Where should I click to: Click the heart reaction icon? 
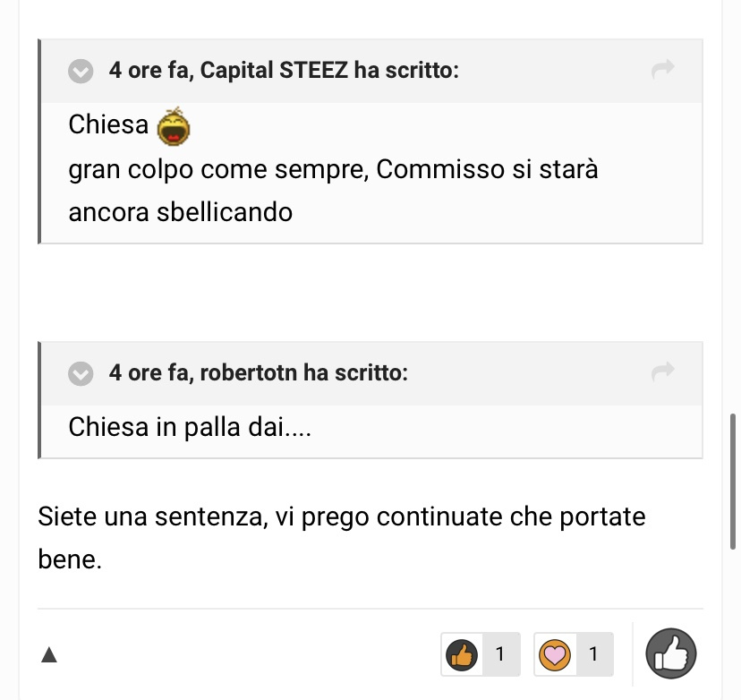[x=555, y=654]
